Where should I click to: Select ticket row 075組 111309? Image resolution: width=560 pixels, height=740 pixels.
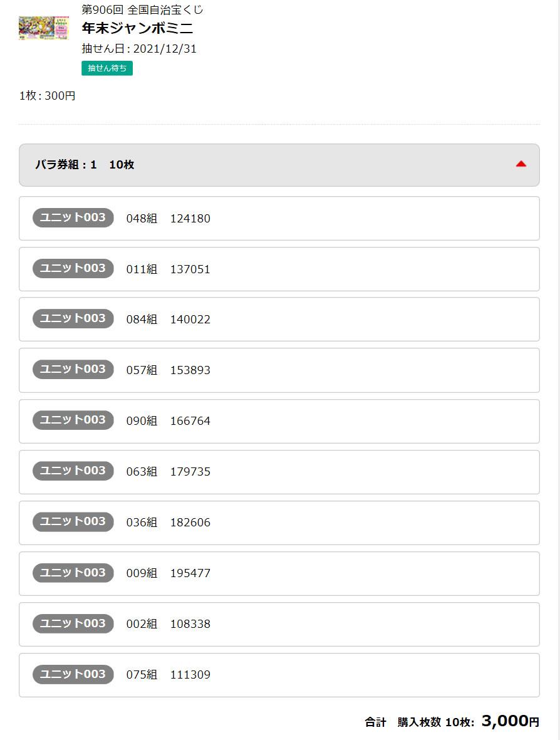279,675
